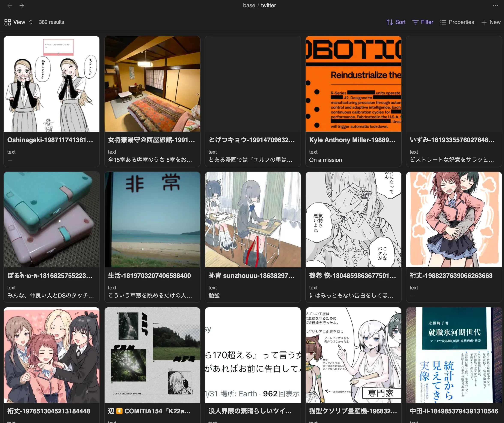Click the Sort arrows icon
The height and width of the screenshot is (423, 504).
point(389,22)
